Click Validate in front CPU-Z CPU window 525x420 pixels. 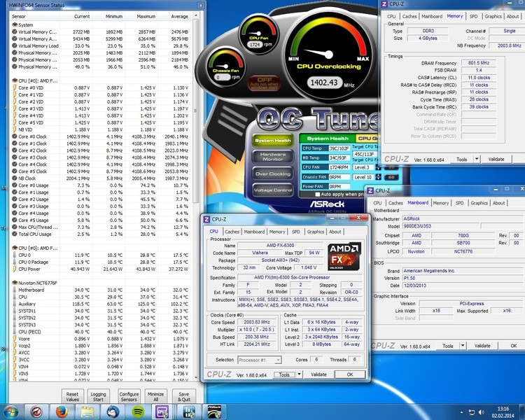coord(318,374)
